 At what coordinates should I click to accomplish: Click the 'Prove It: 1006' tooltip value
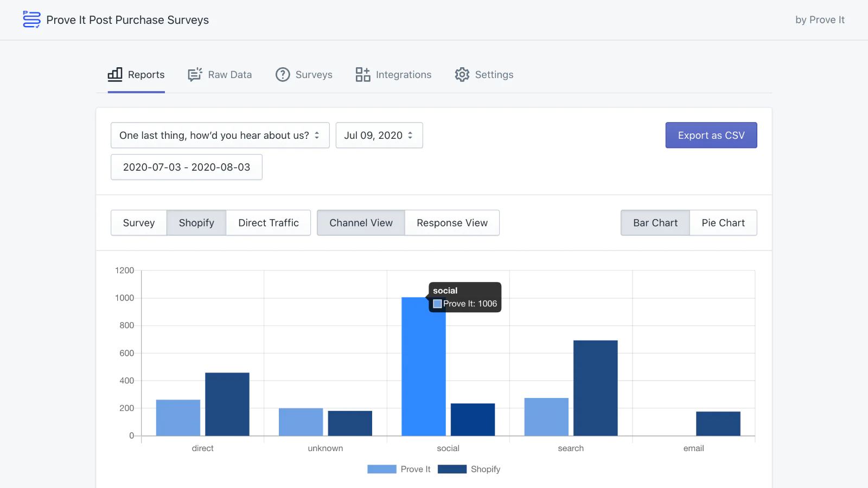(470, 304)
